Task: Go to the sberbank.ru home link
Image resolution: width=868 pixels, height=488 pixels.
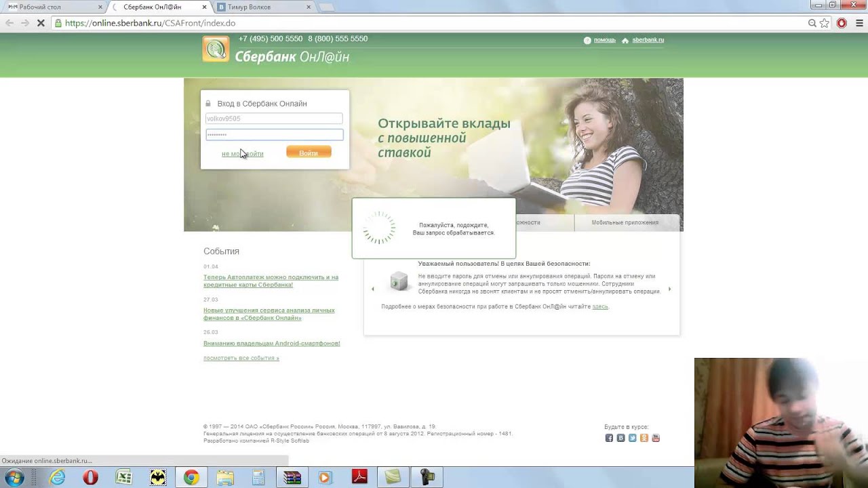Action: [648, 40]
